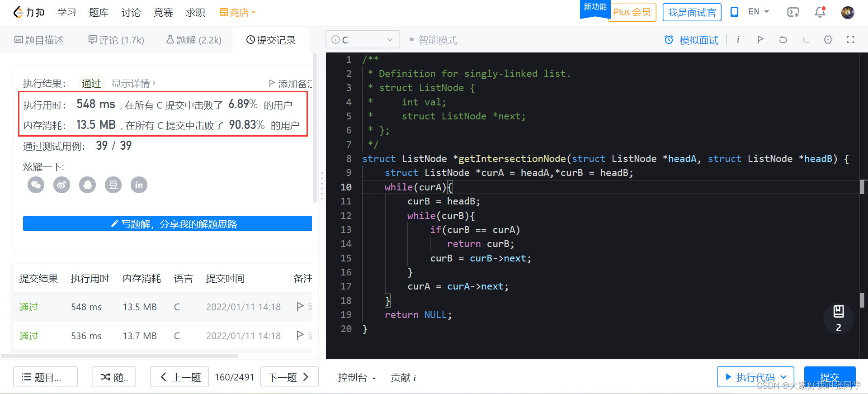Reset code with the restore icon

[x=783, y=40]
